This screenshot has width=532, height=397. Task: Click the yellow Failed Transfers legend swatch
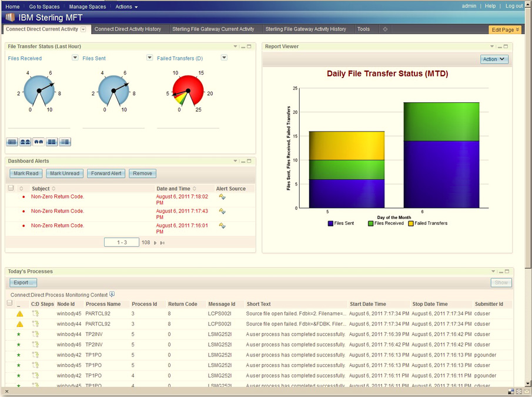click(410, 223)
